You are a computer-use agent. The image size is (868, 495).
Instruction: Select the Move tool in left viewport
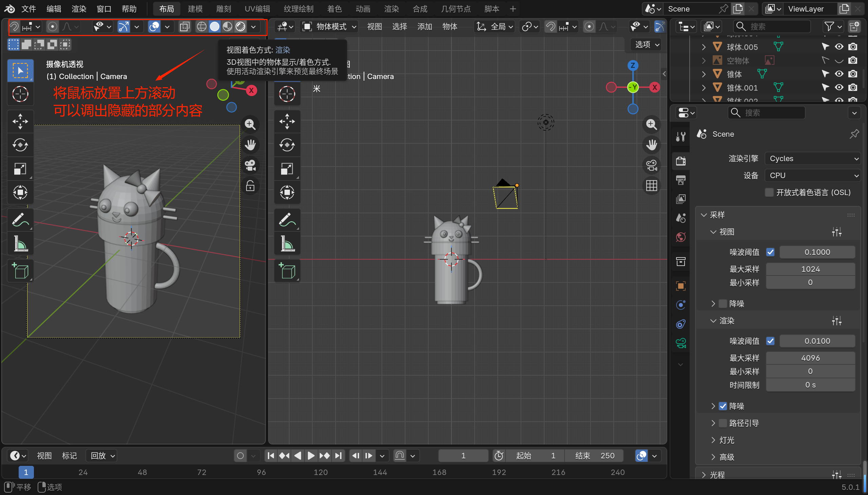(x=20, y=121)
